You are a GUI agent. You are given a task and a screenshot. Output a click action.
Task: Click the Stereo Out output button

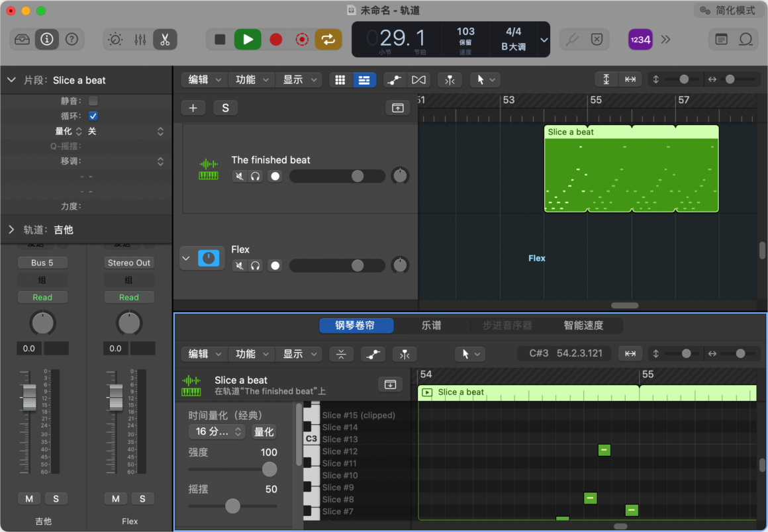(129, 263)
